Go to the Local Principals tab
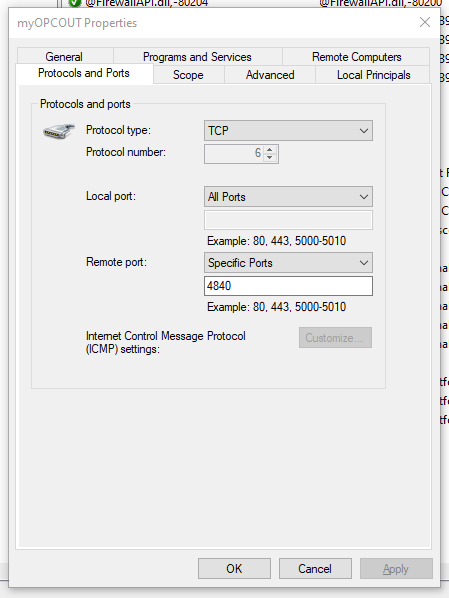Image resolution: width=449 pixels, height=598 pixels. pyautogui.click(x=373, y=75)
